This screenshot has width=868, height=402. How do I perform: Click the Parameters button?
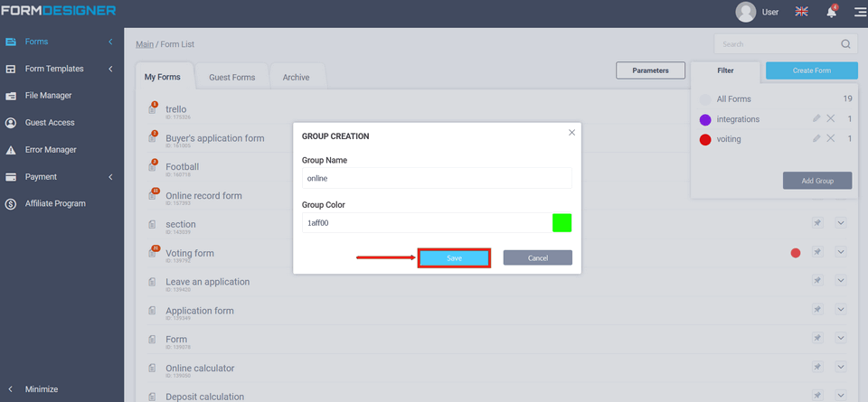point(650,70)
